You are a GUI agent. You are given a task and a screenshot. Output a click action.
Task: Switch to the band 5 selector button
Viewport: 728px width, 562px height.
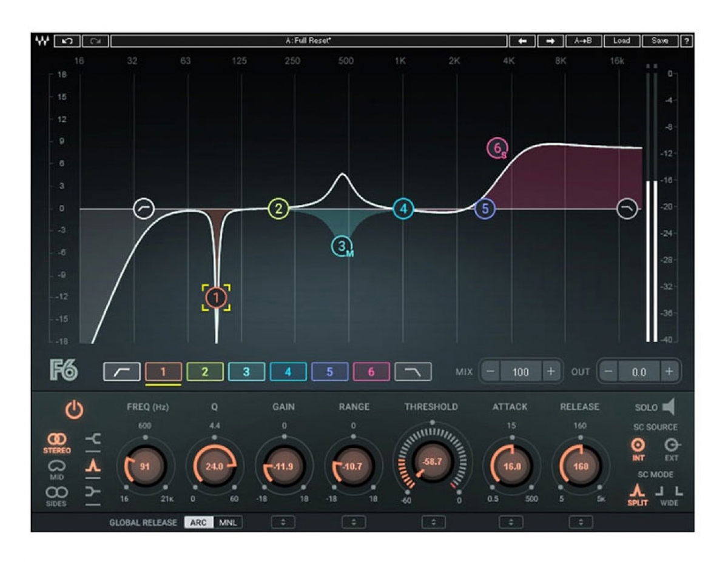tap(330, 372)
